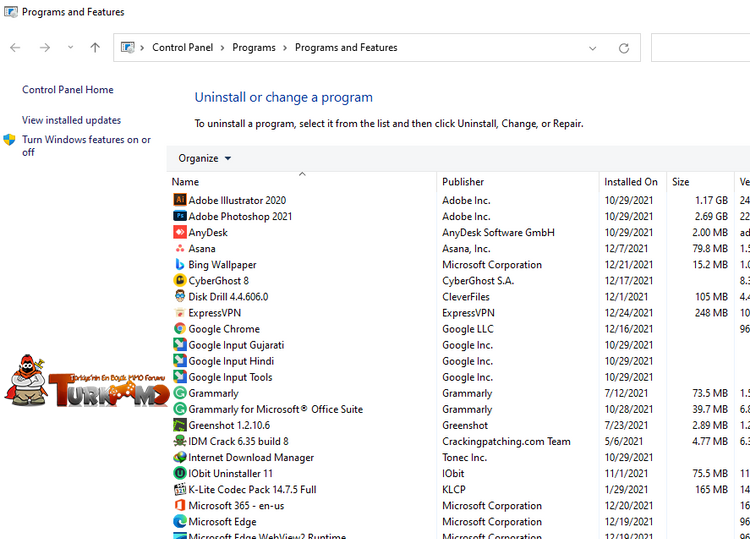The width and height of the screenshot is (750, 539).
Task: Click the Tonec Inc. publisher cell
Action: (x=464, y=457)
